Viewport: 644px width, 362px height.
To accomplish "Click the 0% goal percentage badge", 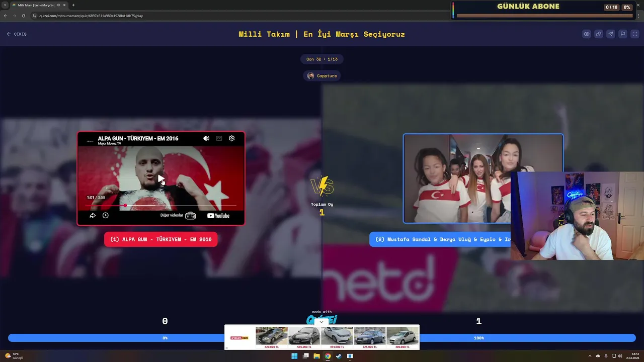I will pyautogui.click(x=627, y=7).
